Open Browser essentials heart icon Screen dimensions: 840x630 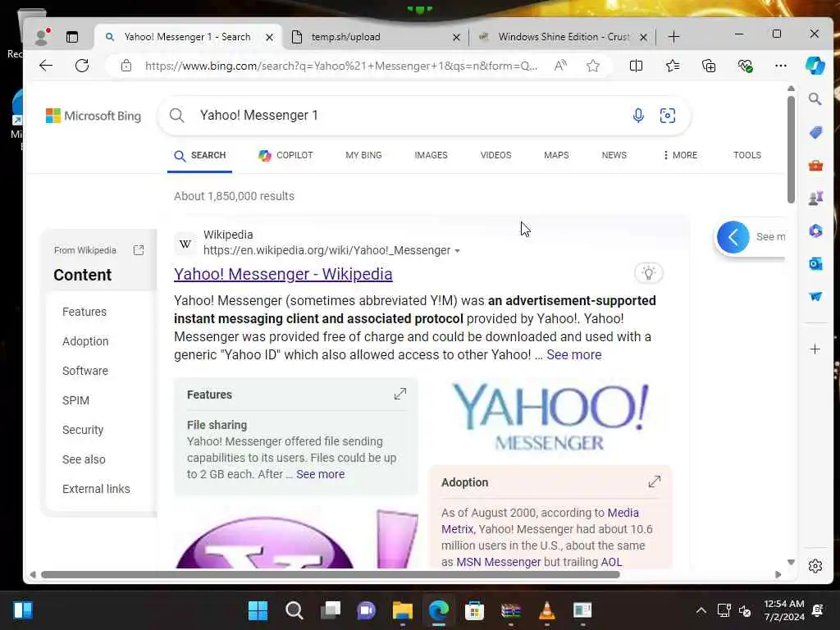745,66
